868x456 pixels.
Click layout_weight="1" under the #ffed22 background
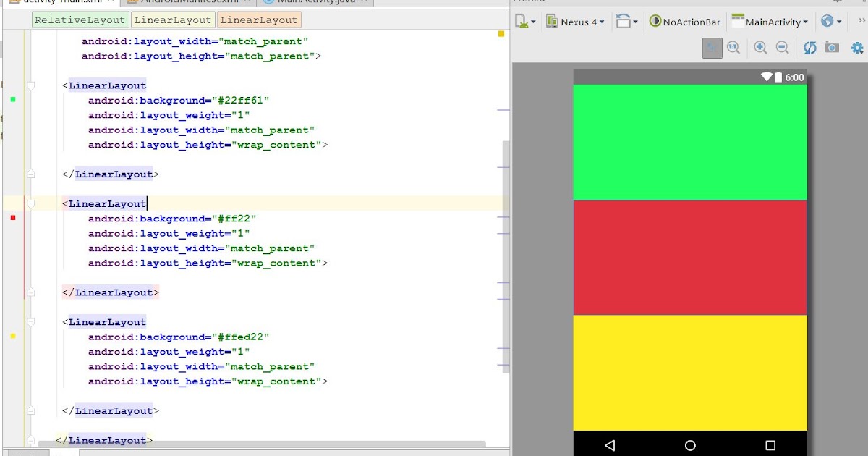click(x=169, y=352)
